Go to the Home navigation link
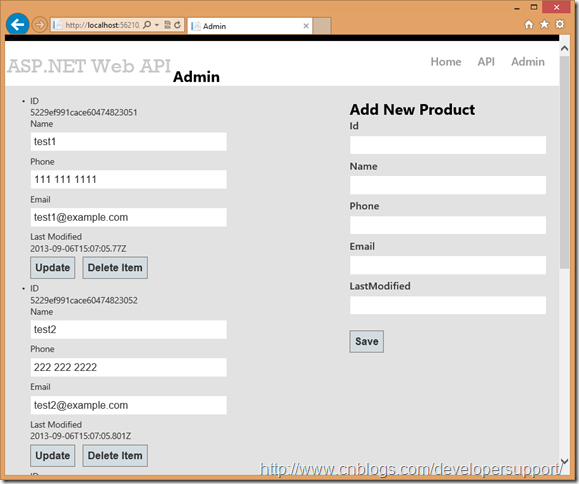The width and height of the screenshot is (579, 484). coord(446,62)
